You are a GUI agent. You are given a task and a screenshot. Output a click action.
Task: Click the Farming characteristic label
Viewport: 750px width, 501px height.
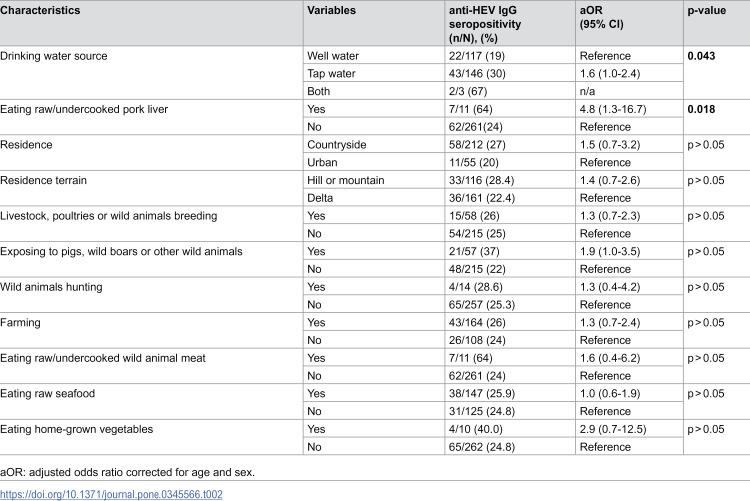click(20, 323)
